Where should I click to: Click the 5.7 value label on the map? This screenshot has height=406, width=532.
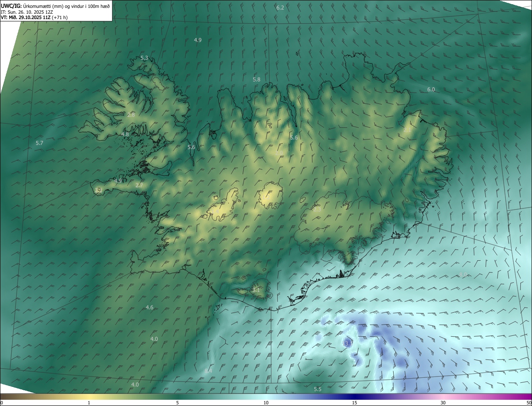(39, 143)
